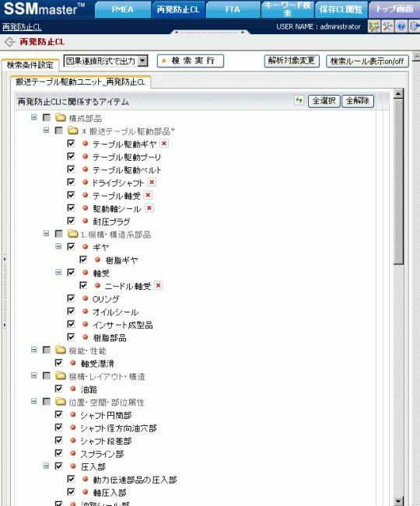Screen dimensions: 420x506
Task: Open the help question mark icon
Action: (x=401, y=26)
